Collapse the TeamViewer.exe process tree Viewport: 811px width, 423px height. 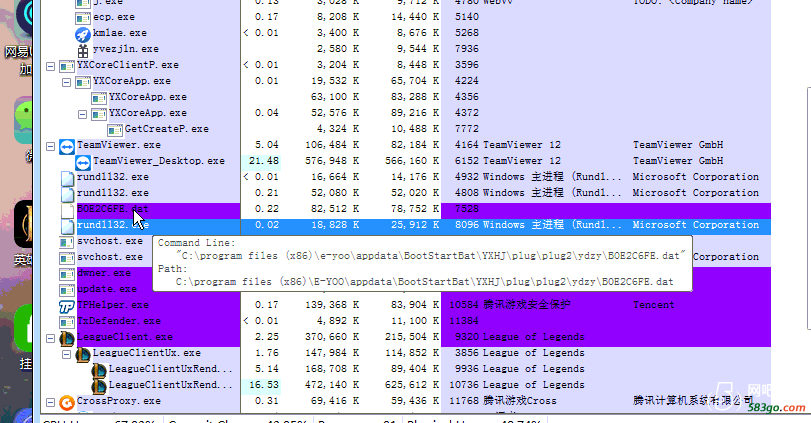[50, 146]
